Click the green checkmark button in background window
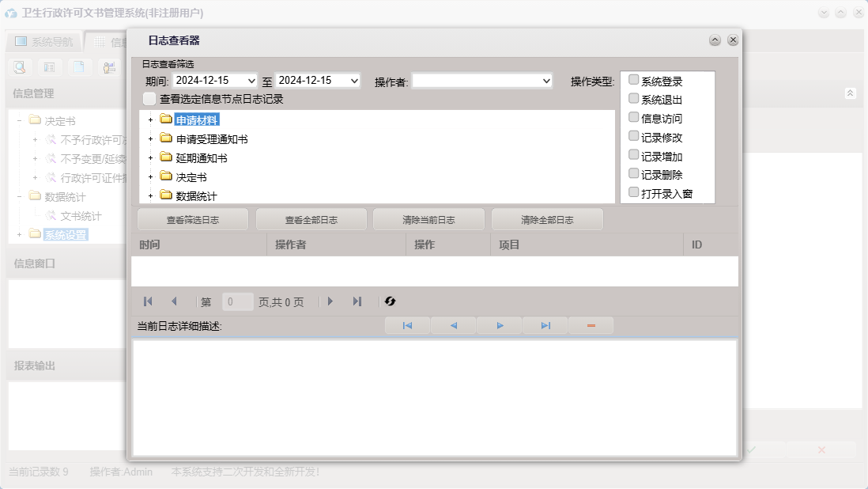Screen dimensions: 868x489 [x=751, y=449]
